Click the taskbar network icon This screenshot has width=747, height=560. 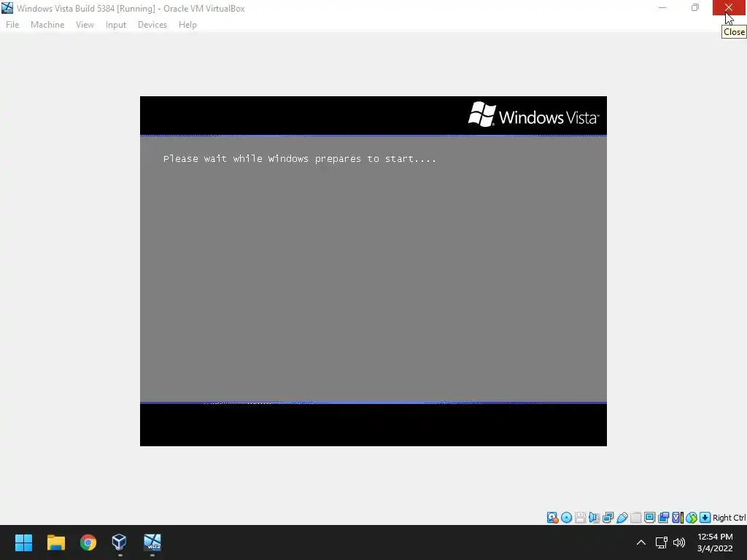pyautogui.click(x=661, y=542)
